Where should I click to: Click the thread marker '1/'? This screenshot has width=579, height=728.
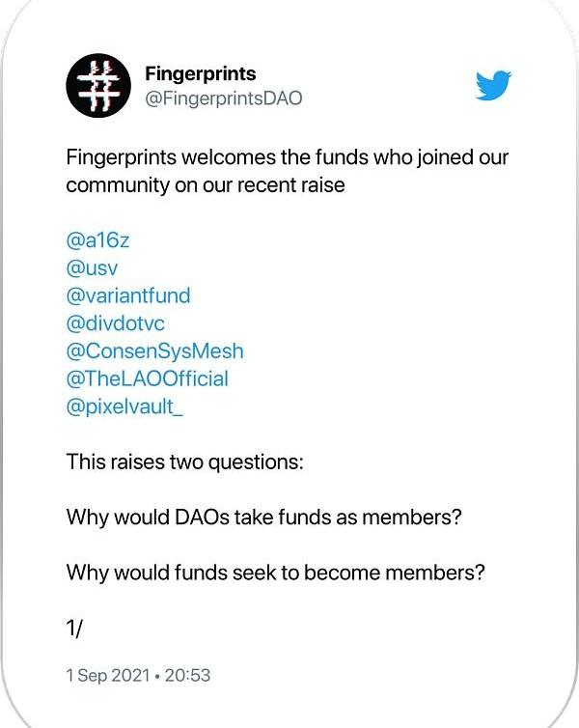[74, 629]
